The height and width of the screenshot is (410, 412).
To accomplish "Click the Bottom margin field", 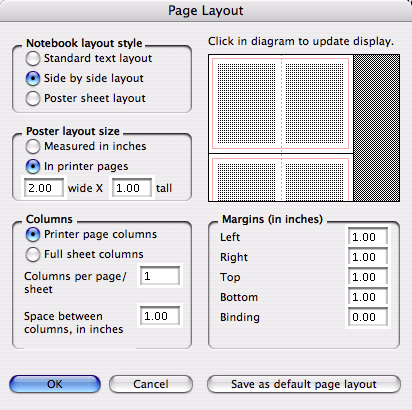I will [x=368, y=297].
